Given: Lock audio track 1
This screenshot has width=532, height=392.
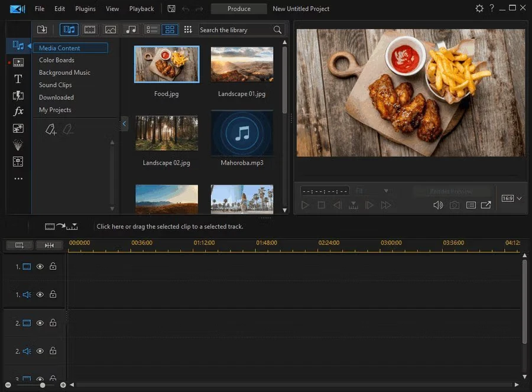Looking at the screenshot, I should point(53,295).
